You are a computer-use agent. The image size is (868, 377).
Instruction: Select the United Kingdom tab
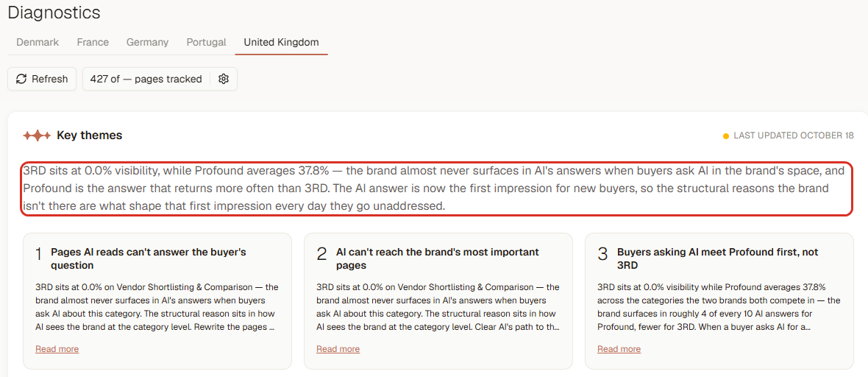pyautogui.click(x=281, y=42)
